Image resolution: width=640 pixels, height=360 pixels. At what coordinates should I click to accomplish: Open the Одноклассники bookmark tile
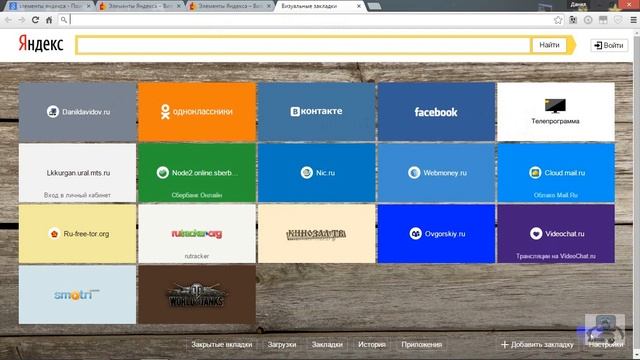tap(197, 112)
